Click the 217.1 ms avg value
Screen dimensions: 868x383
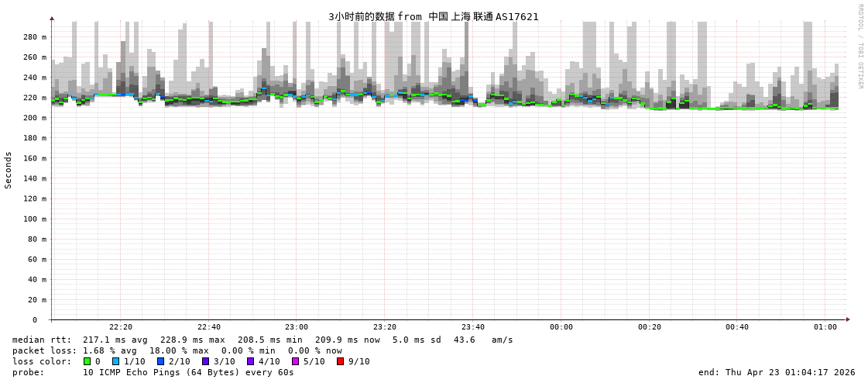point(115,340)
